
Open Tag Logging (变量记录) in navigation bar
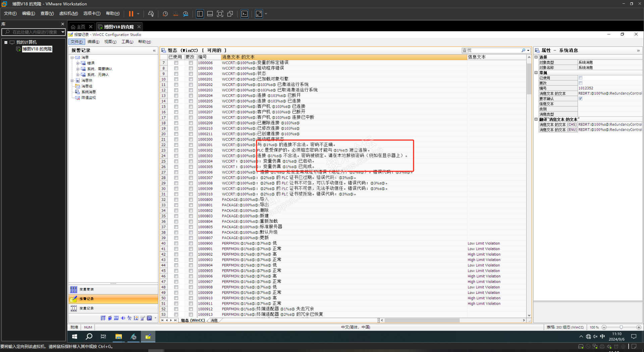(113, 308)
